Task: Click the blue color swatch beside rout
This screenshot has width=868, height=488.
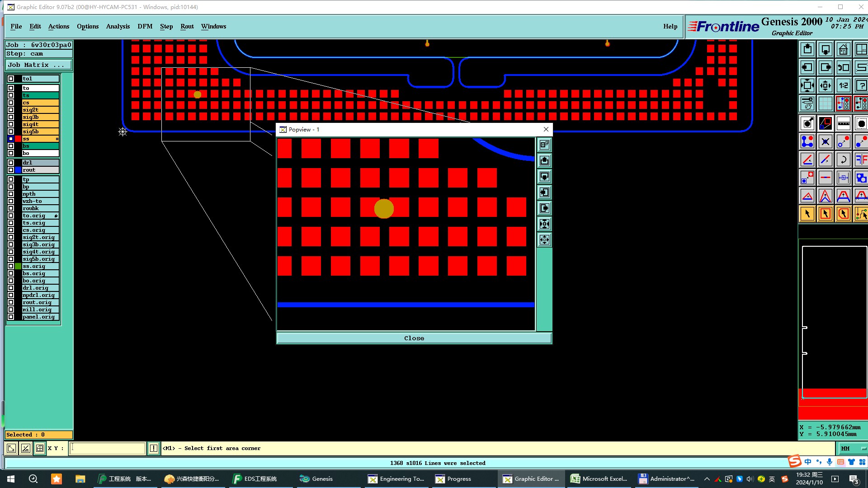Action: [18, 170]
